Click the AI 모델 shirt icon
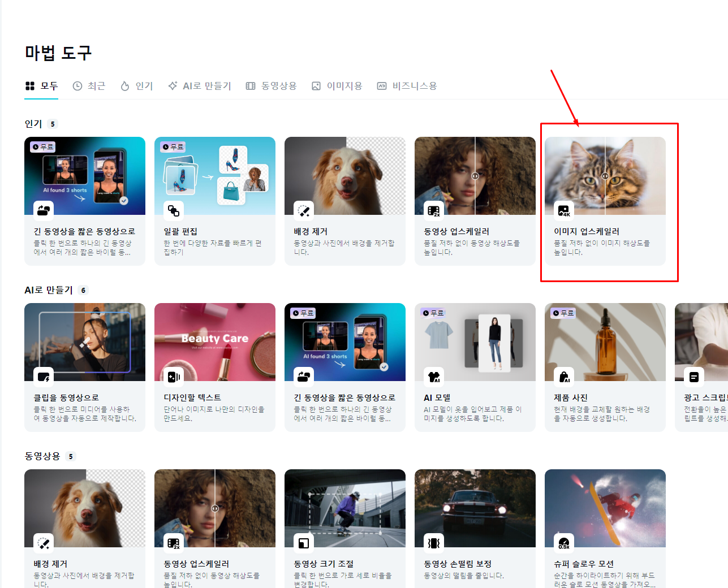Image resolution: width=728 pixels, height=588 pixels. pos(434,377)
